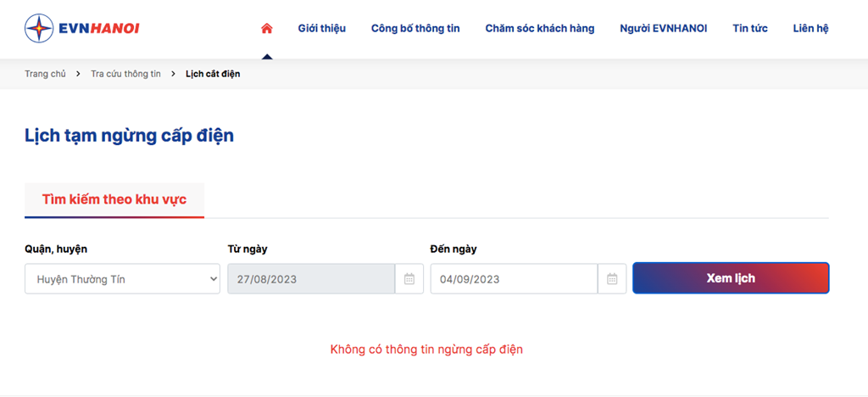Click the red home icon in navigation
The width and height of the screenshot is (868, 397).
pos(267,28)
